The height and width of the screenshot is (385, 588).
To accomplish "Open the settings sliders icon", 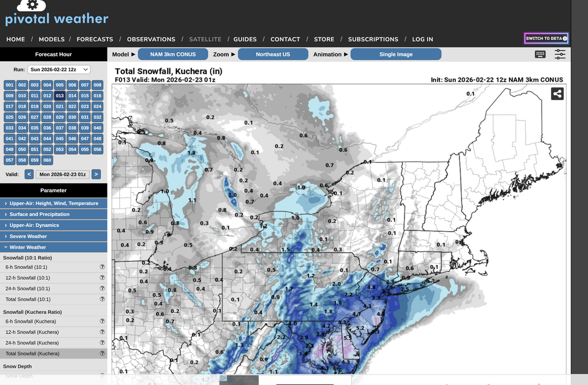I will pos(559,55).
